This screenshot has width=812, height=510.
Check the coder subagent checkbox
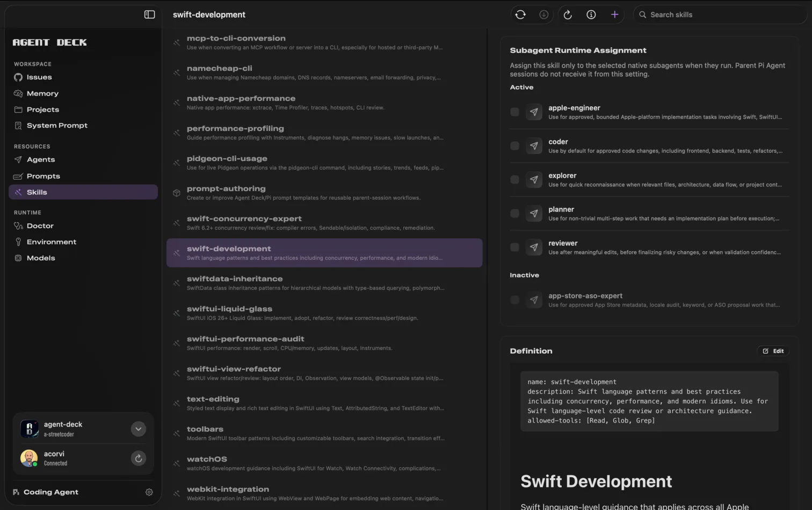click(x=514, y=146)
